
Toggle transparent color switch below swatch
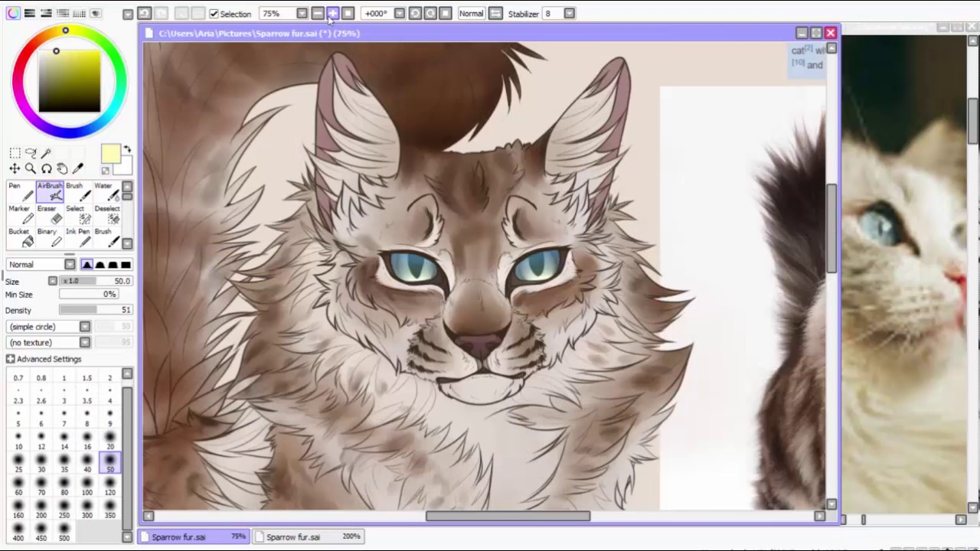pyautogui.click(x=106, y=171)
